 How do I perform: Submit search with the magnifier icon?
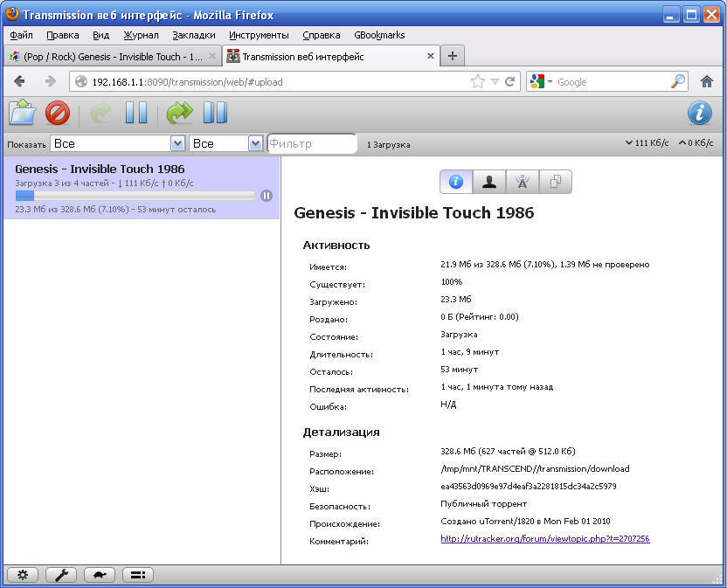678,81
